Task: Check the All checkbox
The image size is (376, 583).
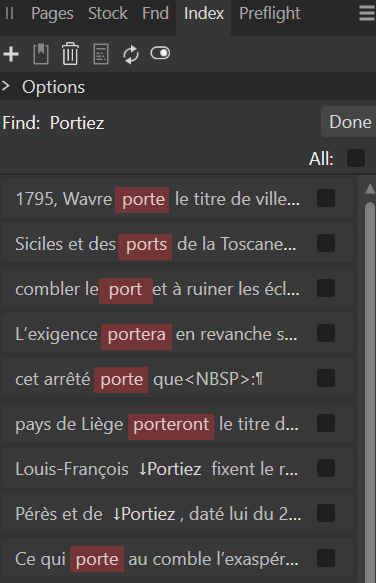Action: (356, 158)
